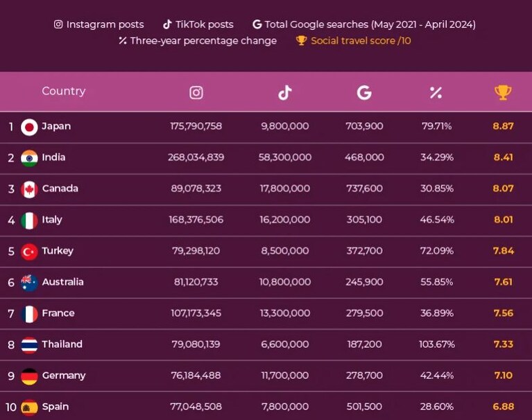Click the Three-year percentage change legend
This screenshot has width=532, height=420.
point(198,41)
